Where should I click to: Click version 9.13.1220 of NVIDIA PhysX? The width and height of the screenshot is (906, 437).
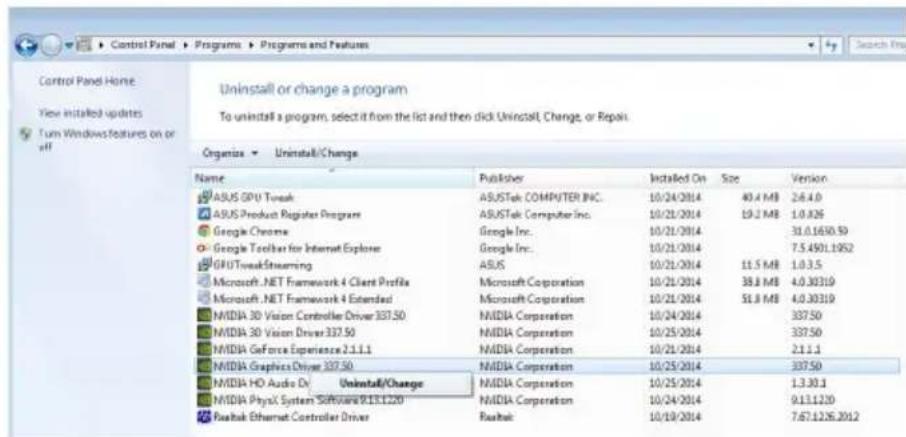813,399
